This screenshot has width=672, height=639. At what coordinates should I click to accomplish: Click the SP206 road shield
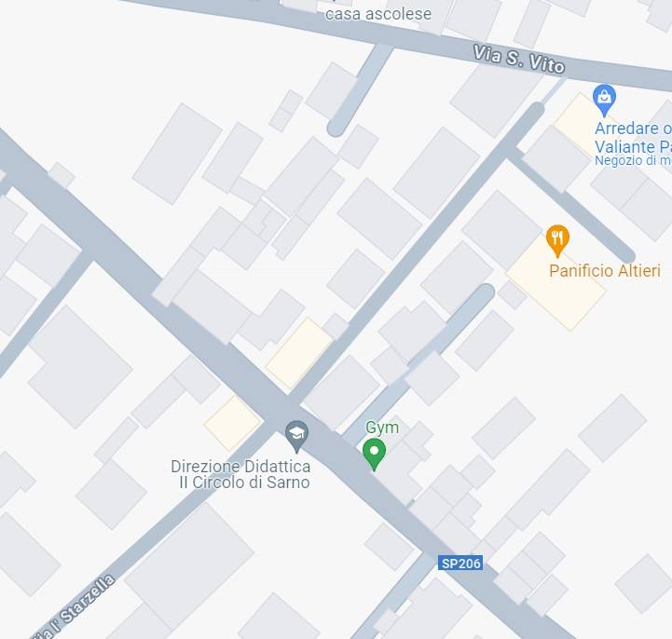click(x=460, y=563)
